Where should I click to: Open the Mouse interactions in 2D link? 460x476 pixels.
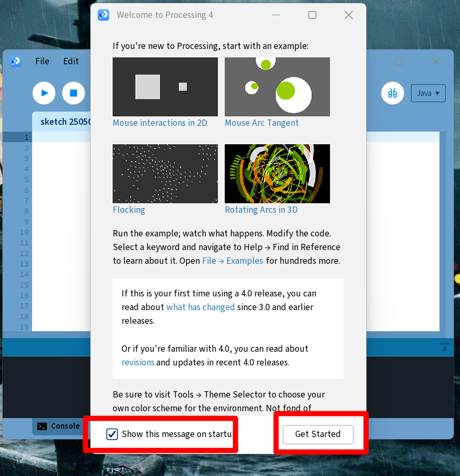click(x=160, y=123)
